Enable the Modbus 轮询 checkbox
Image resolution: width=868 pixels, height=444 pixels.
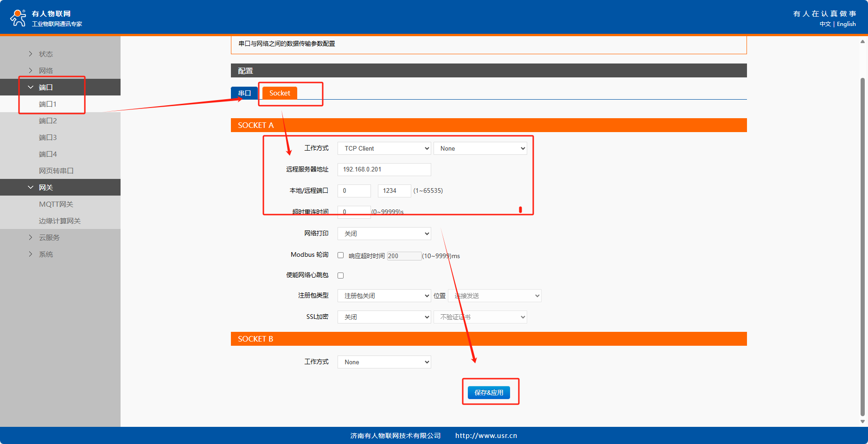point(341,255)
